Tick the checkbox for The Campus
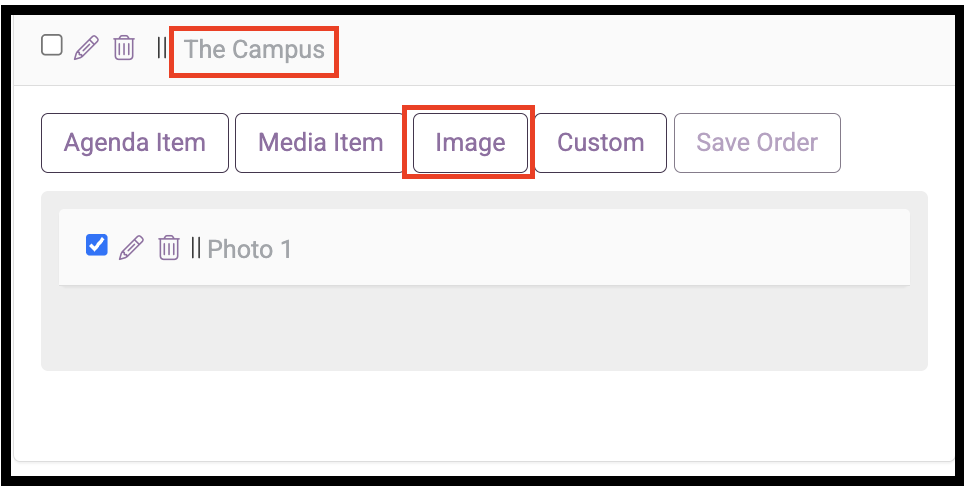 [x=52, y=45]
